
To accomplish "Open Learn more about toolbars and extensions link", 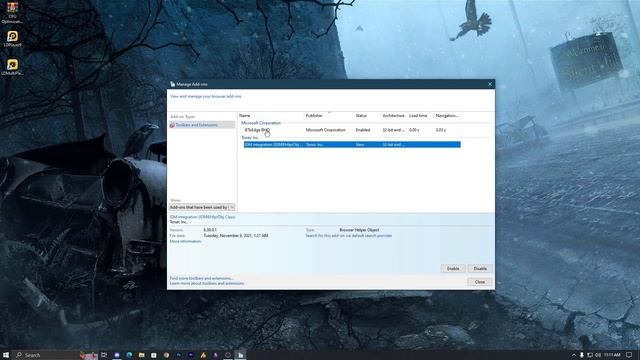I will point(207,283).
